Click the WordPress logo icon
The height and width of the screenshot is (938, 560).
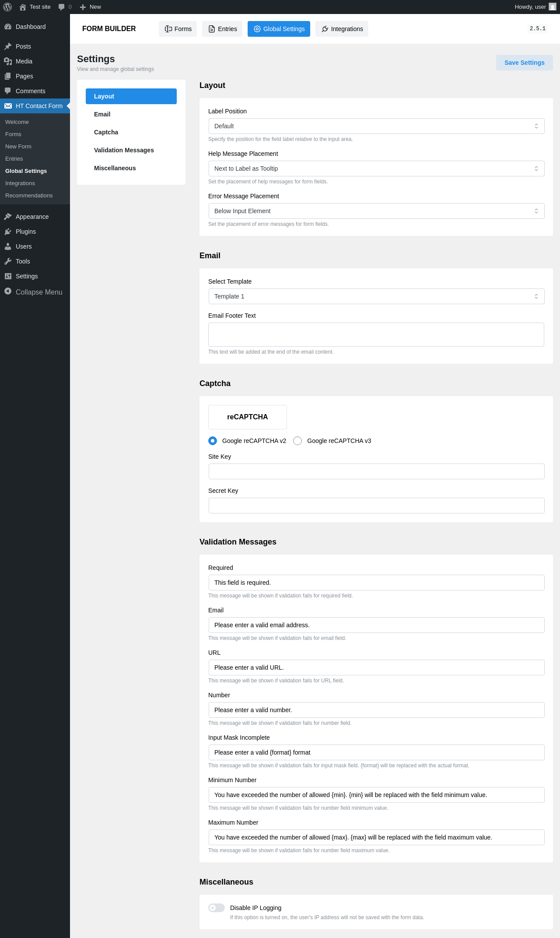click(x=7, y=7)
